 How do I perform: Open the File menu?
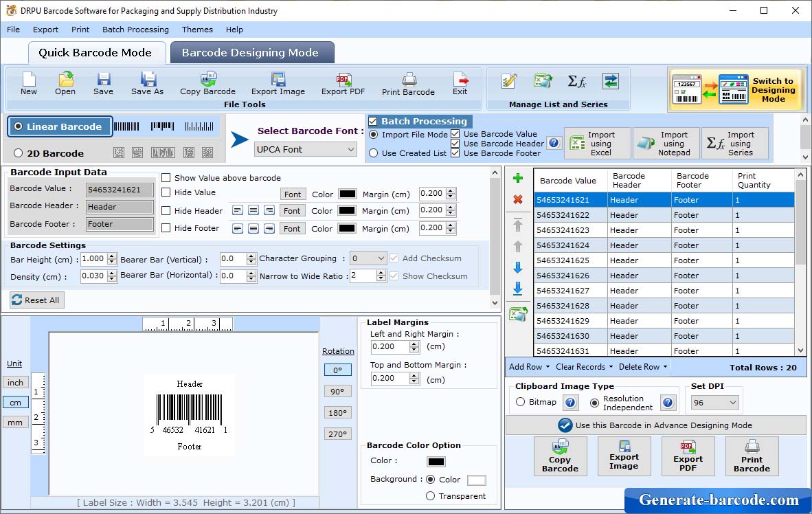click(x=14, y=30)
